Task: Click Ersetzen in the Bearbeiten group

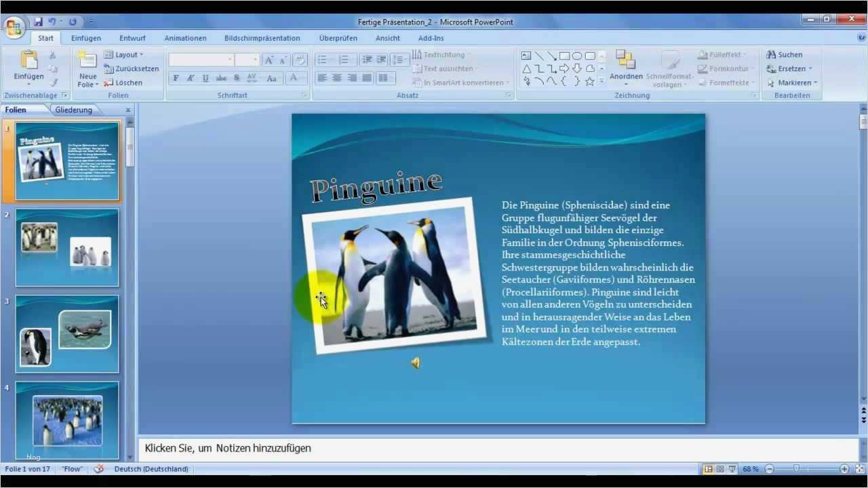Action: [790, 68]
